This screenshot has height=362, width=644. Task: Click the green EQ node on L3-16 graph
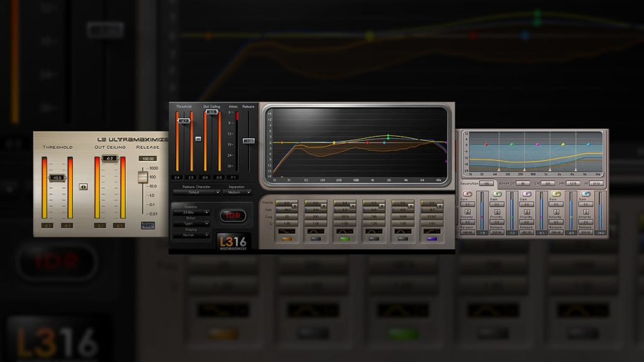pyautogui.click(x=388, y=136)
